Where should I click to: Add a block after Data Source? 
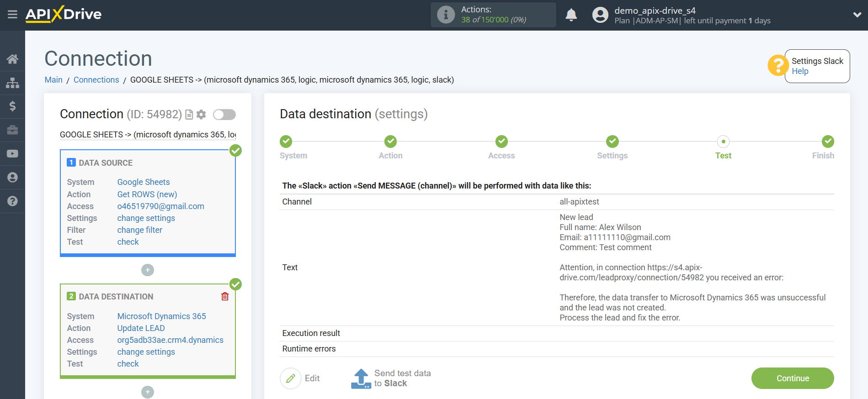click(148, 270)
